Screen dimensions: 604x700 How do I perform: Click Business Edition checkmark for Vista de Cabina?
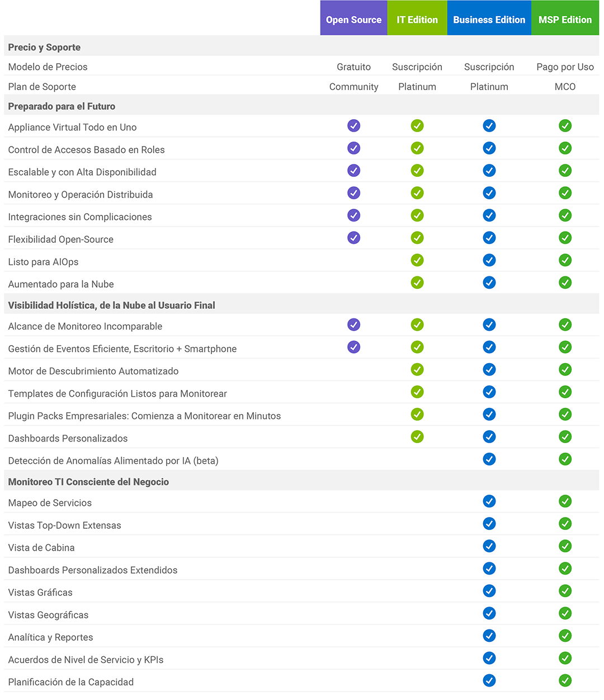click(x=489, y=546)
